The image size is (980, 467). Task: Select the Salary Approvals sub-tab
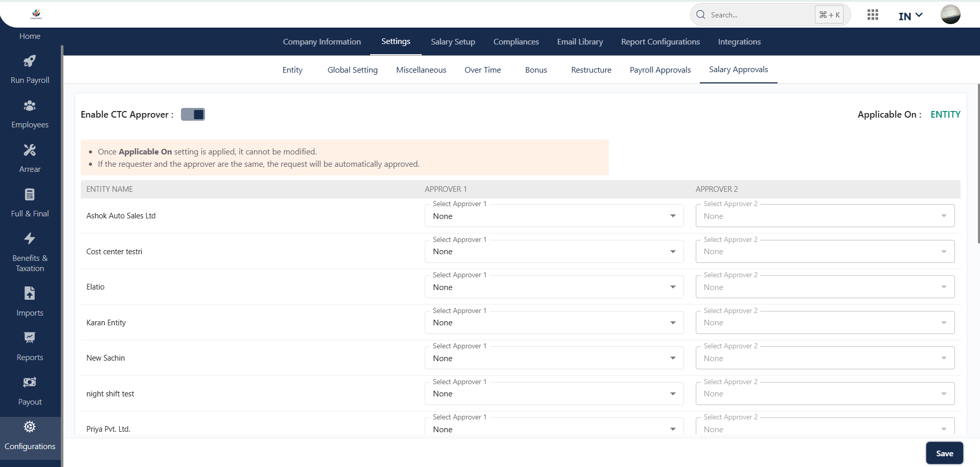(738, 70)
